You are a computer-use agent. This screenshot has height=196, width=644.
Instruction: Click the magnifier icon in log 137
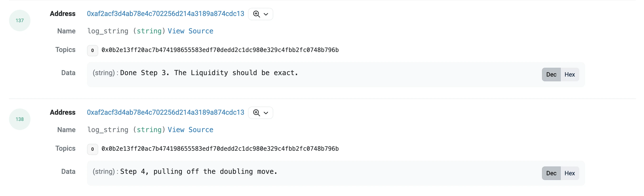click(x=256, y=14)
